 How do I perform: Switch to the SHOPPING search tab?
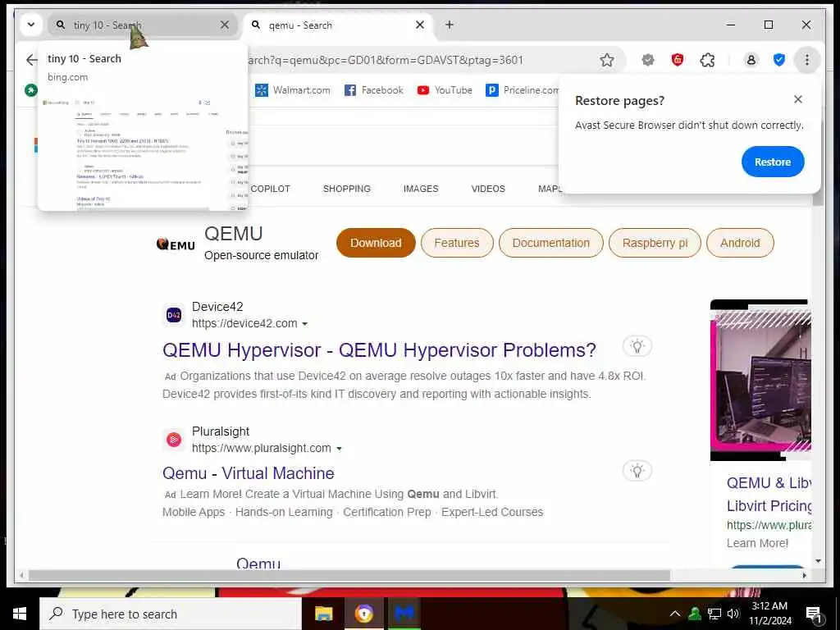tap(347, 189)
